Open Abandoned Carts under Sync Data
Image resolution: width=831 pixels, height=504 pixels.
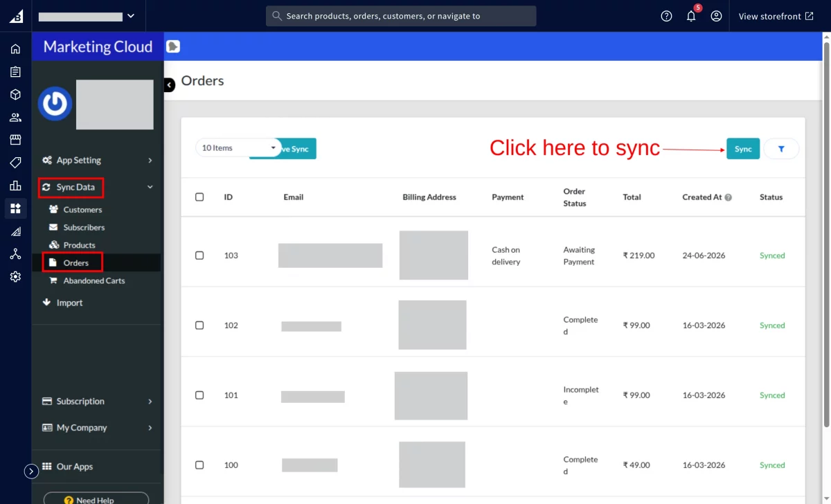[x=94, y=281]
